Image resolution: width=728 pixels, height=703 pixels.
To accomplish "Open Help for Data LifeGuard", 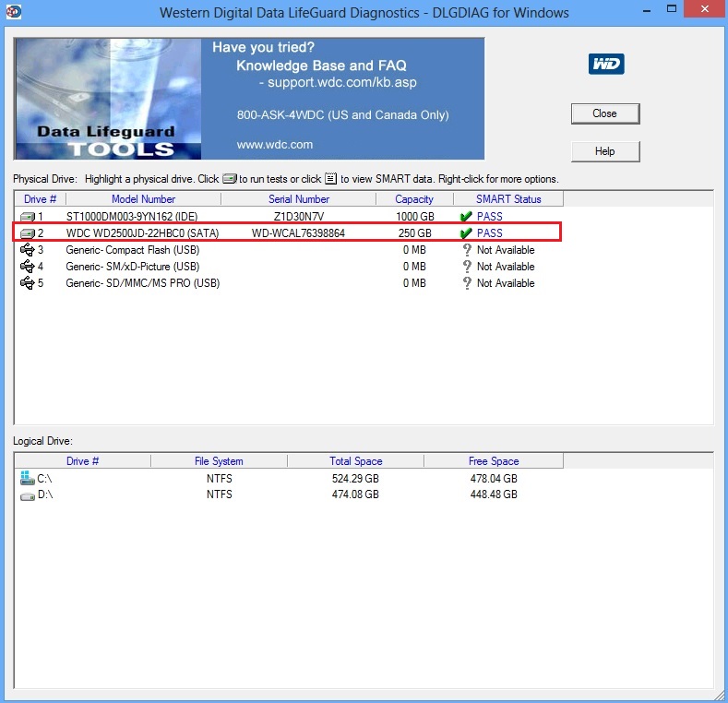I will tap(605, 151).
